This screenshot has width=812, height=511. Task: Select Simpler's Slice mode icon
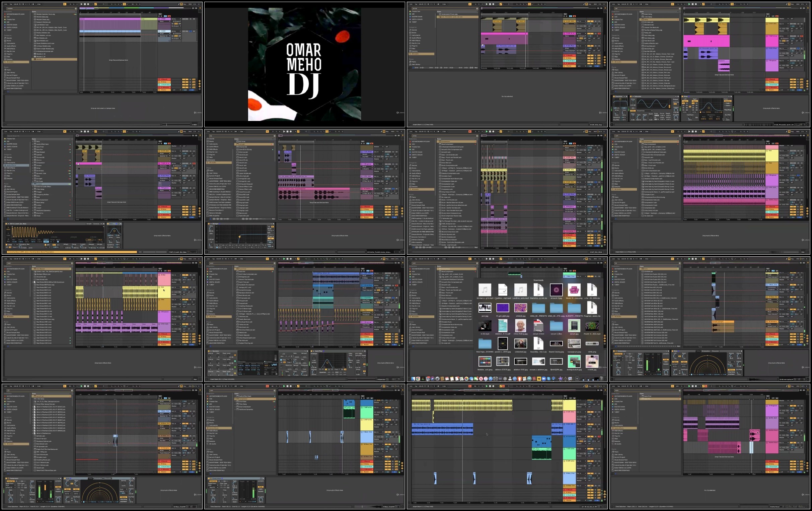tap(8, 240)
